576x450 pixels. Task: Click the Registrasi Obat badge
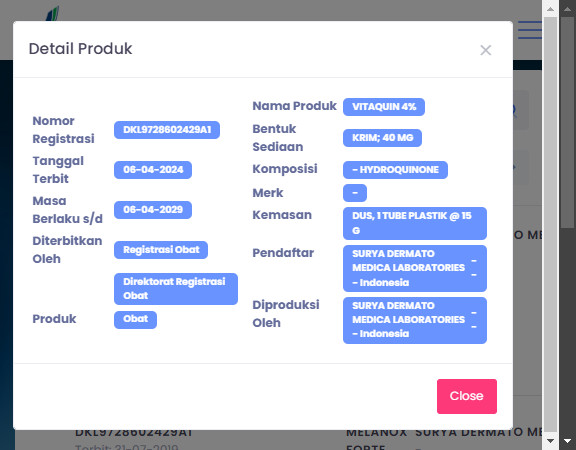click(161, 250)
